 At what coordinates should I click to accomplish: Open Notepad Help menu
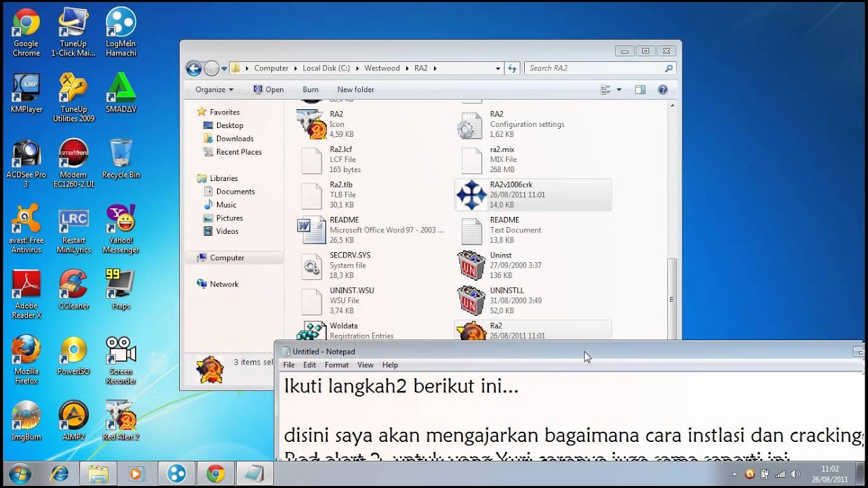[x=390, y=365]
